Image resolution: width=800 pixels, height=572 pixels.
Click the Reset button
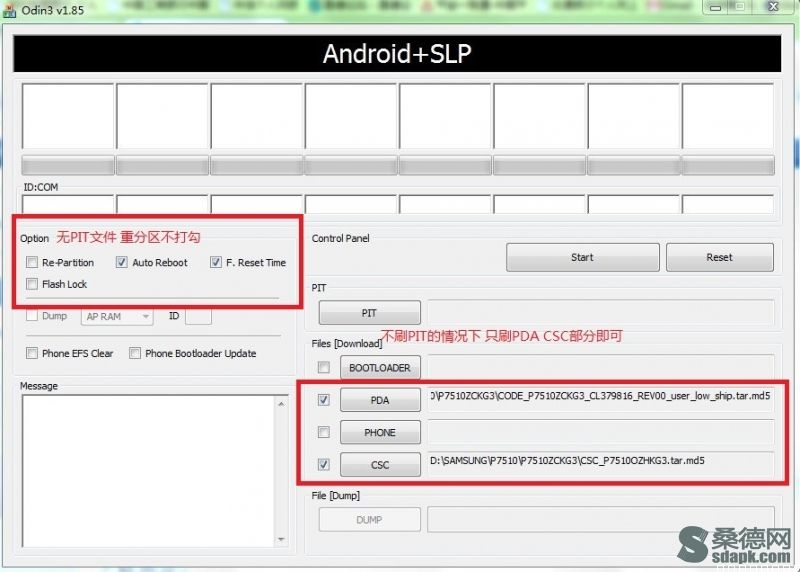(719, 257)
